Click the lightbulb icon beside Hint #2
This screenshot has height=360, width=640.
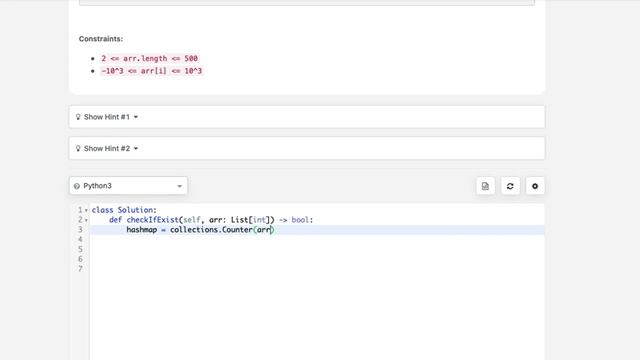click(x=78, y=149)
